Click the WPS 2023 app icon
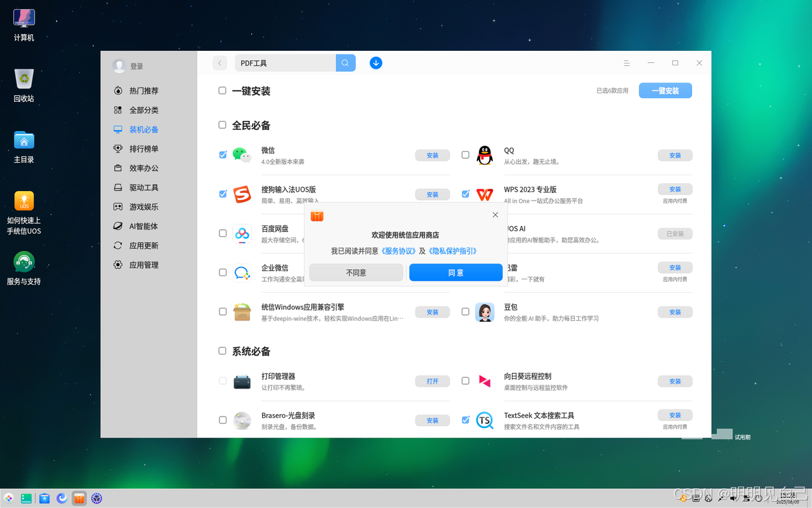 click(x=485, y=194)
